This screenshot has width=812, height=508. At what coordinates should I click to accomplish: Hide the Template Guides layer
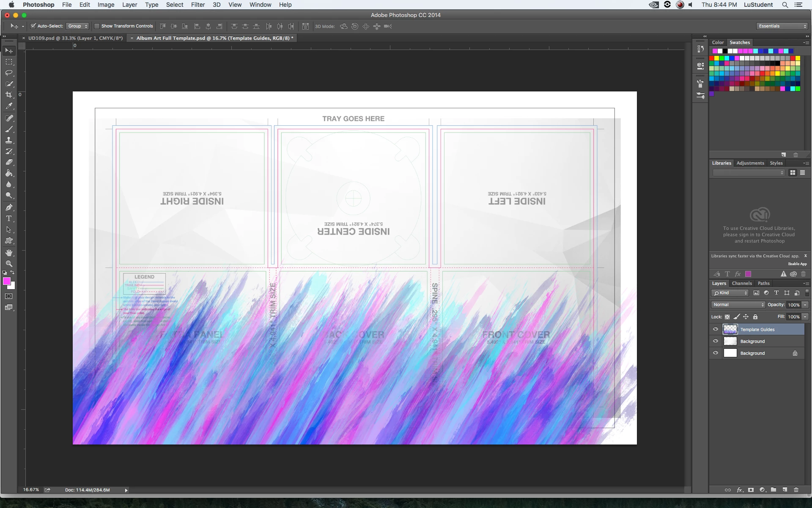tap(716, 329)
